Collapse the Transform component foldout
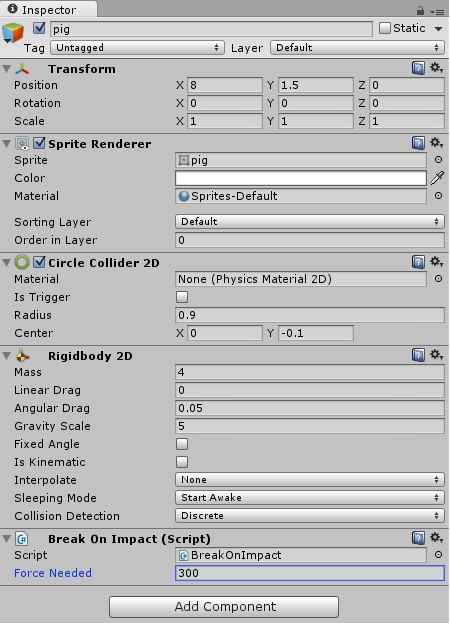This screenshot has height=626, width=451. coord(6,69)
